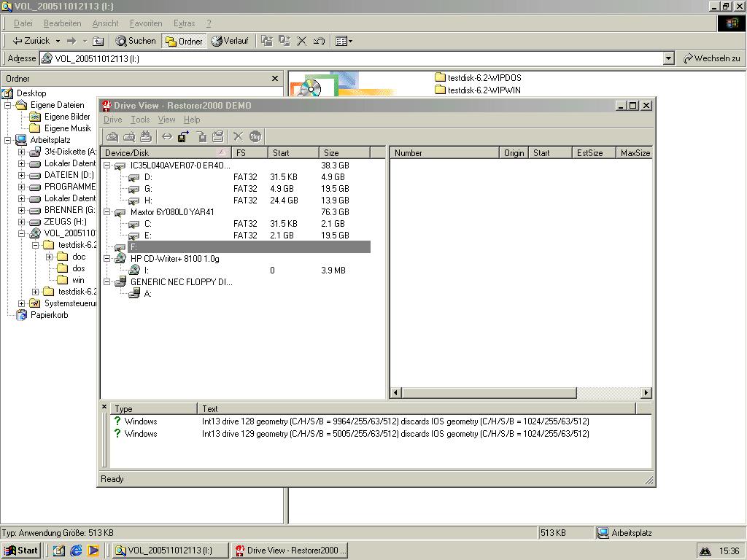Sort by FS column header
The height and width of the screenshot is (560, 747).
click(249, 153)
